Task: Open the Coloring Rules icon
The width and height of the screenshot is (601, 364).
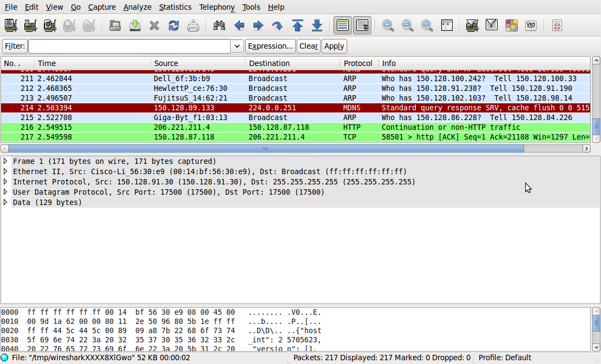Action: point(511,25)
